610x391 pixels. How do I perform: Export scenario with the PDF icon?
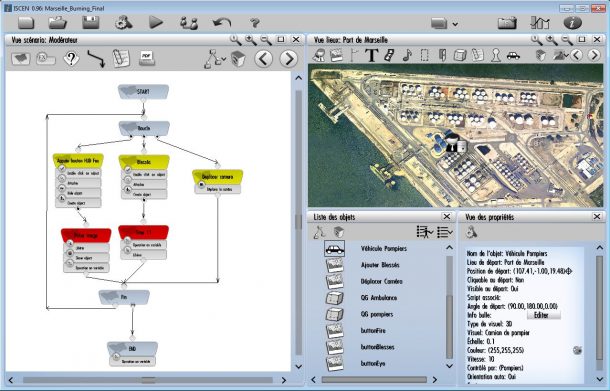pyautogui.click(x=147, y=58)
